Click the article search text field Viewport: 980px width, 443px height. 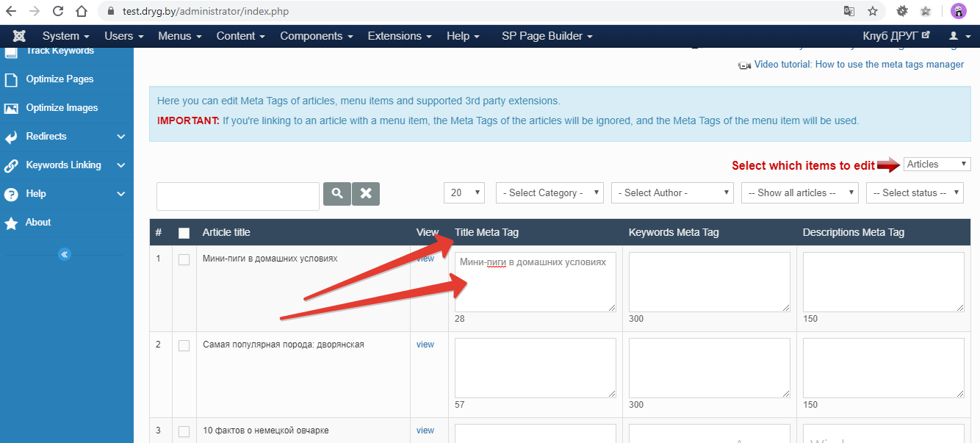click(238, 196)
